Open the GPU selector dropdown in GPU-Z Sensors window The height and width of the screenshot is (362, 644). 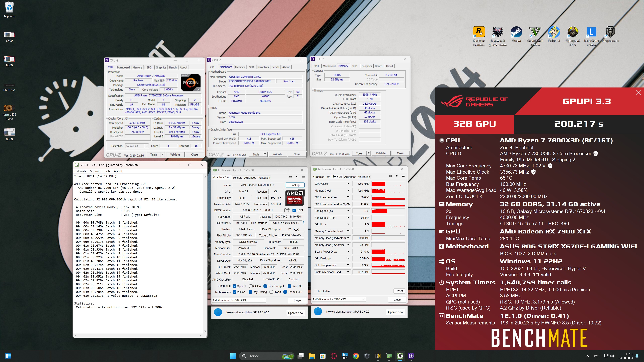tap(339, 299)
